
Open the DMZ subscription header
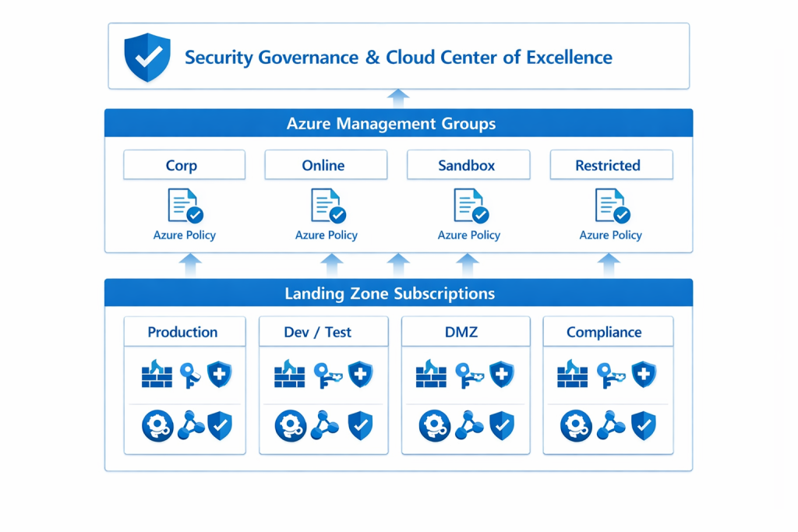click(x=466, y=332)
